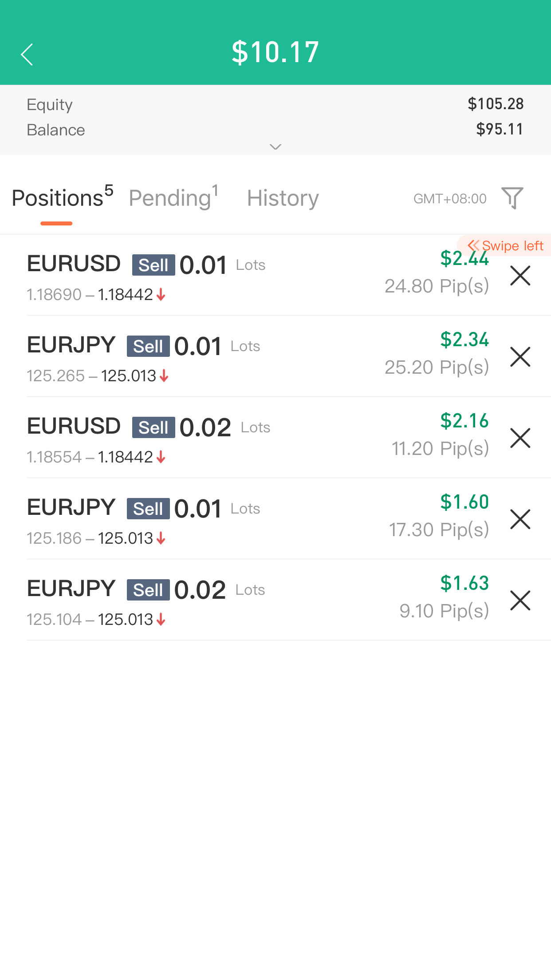Close the EURJPY 0.02 lots sell position
The width and height of the screenshot is (551, 980).
[520, 601]
